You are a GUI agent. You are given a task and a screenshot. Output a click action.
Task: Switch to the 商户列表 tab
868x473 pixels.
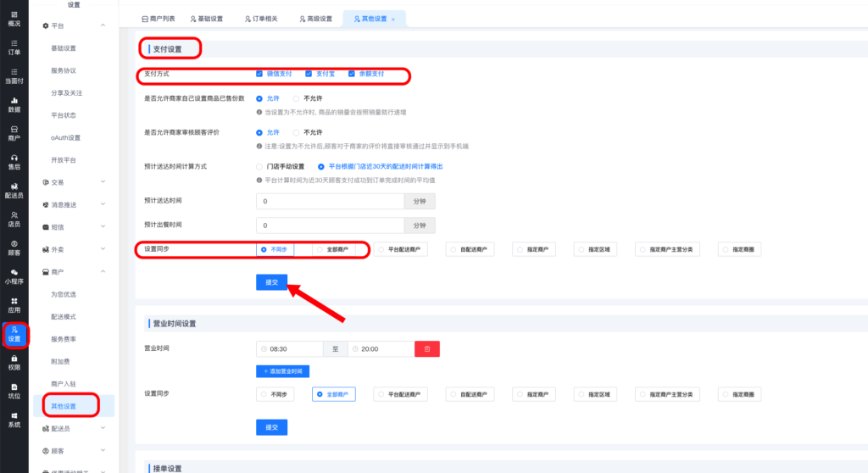158,19
